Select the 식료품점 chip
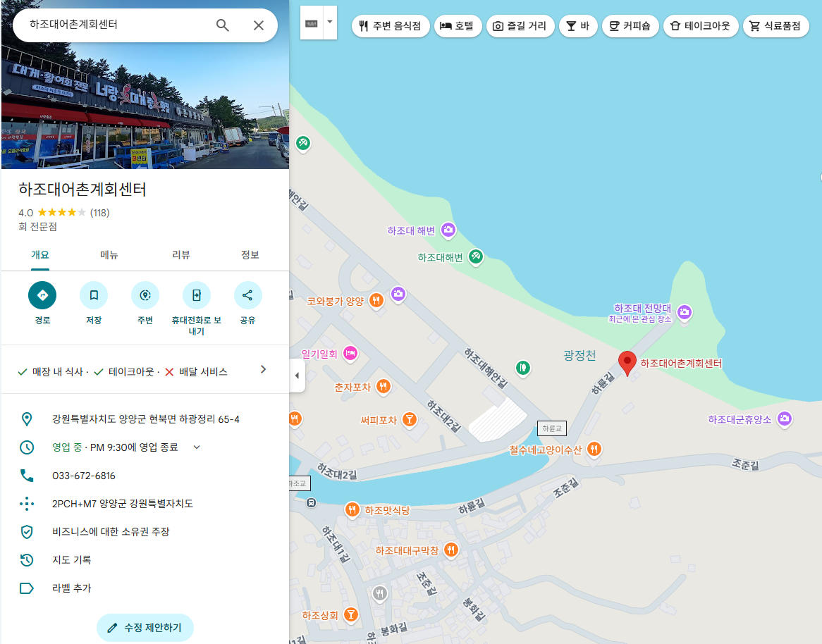The height and width of the screenshot is (644, 822). (776, 25)
